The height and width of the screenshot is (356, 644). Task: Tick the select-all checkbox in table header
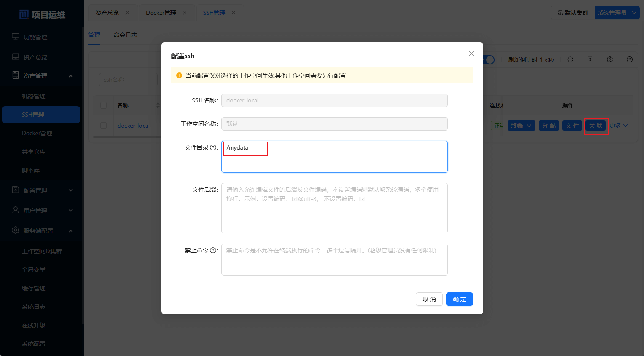point(104,105)
